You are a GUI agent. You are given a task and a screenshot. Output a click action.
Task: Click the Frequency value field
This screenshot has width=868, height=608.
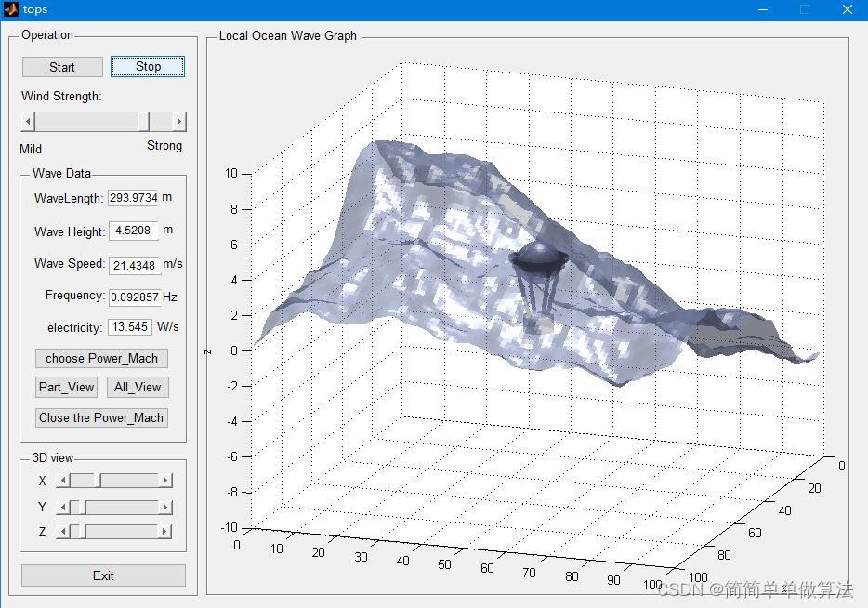135,297
